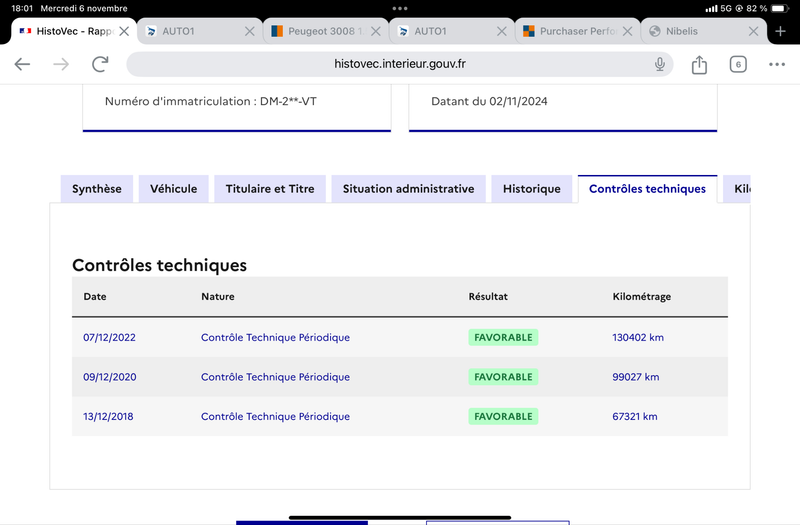Select the Titulaire et Titre tab

click(x=270, y=189)
